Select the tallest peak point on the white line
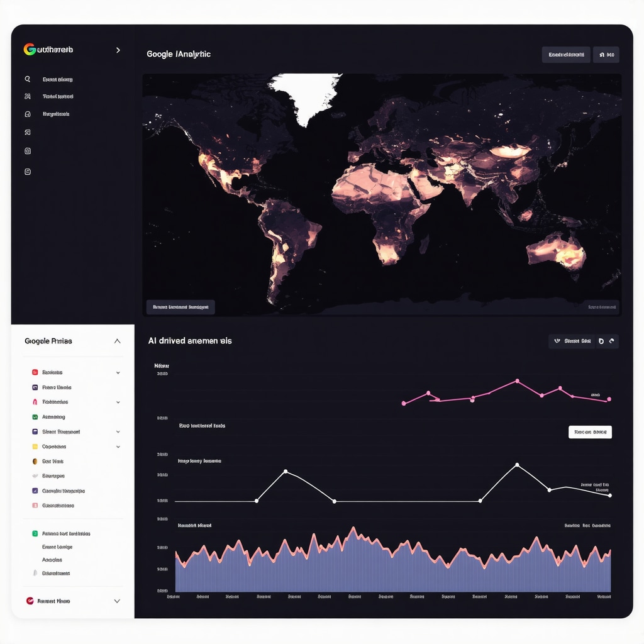Viewport: 644px width, 644px height. (517, 465)
